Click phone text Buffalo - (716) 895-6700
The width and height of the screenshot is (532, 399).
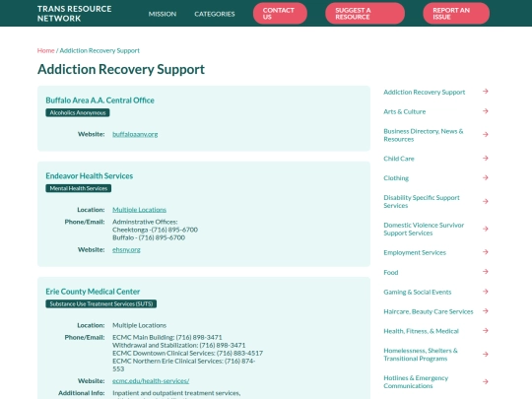[x=149, y=237]
